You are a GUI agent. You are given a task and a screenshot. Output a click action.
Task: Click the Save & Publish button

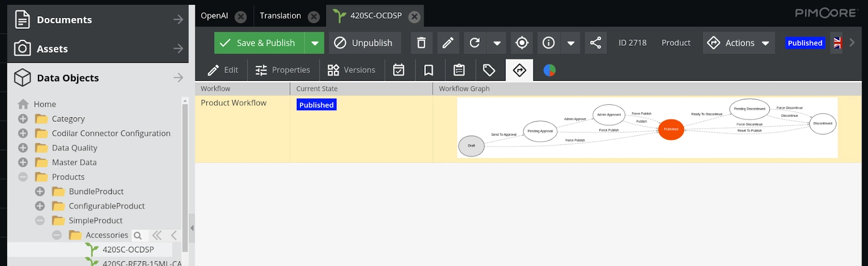pos(259,43)
